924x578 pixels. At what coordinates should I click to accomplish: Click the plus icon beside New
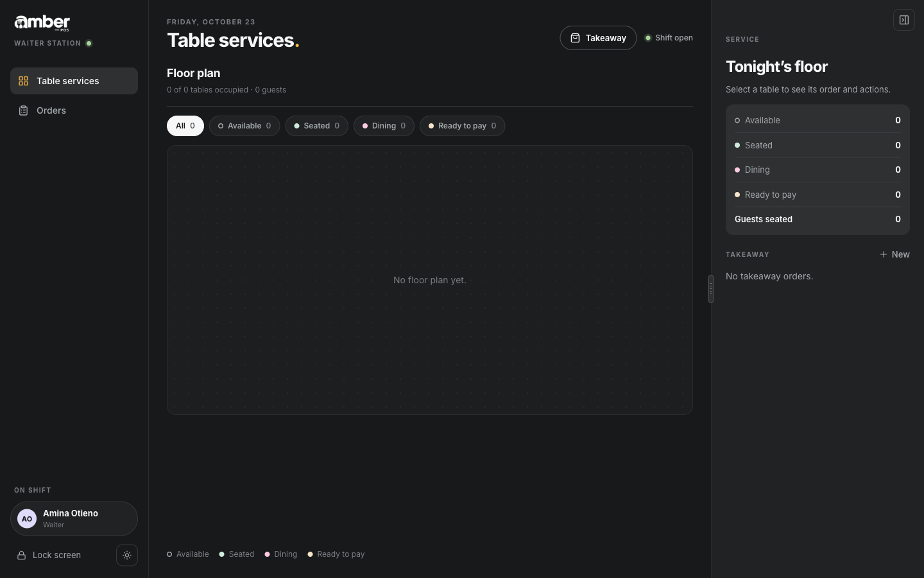click(884, 254)
